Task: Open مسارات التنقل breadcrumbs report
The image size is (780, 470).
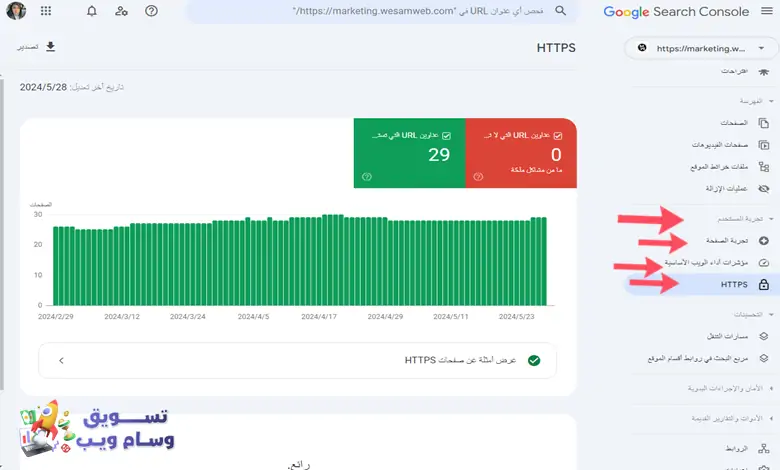Action: click(727, 336)
